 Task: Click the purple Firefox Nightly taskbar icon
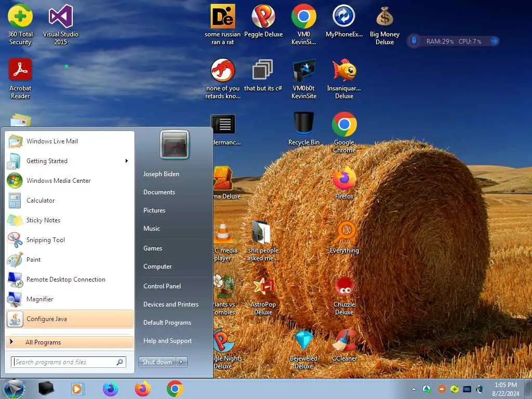point(110,389)
